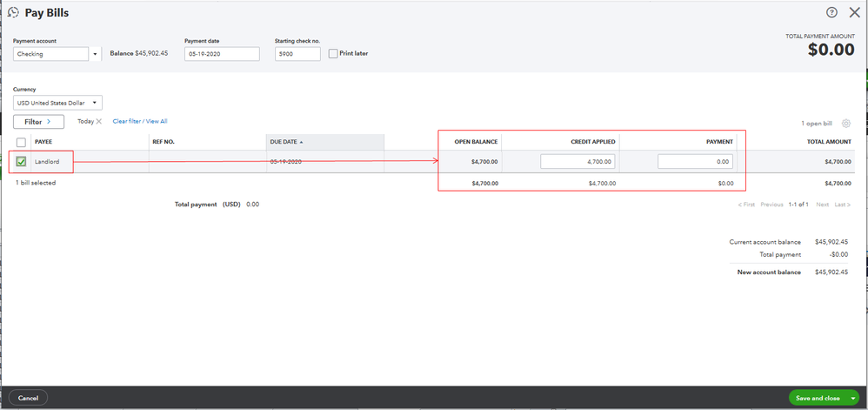Click the '1 open bill' text
The width and height of the screenshot is (868, 410).
[x=817, y=124]
